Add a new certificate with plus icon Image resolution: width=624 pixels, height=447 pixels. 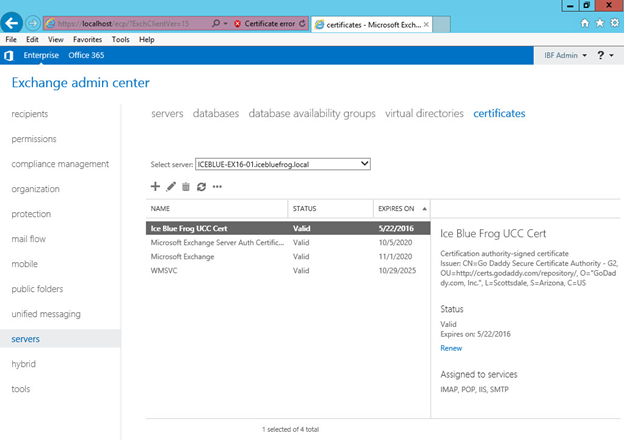(x=155, y=186)
